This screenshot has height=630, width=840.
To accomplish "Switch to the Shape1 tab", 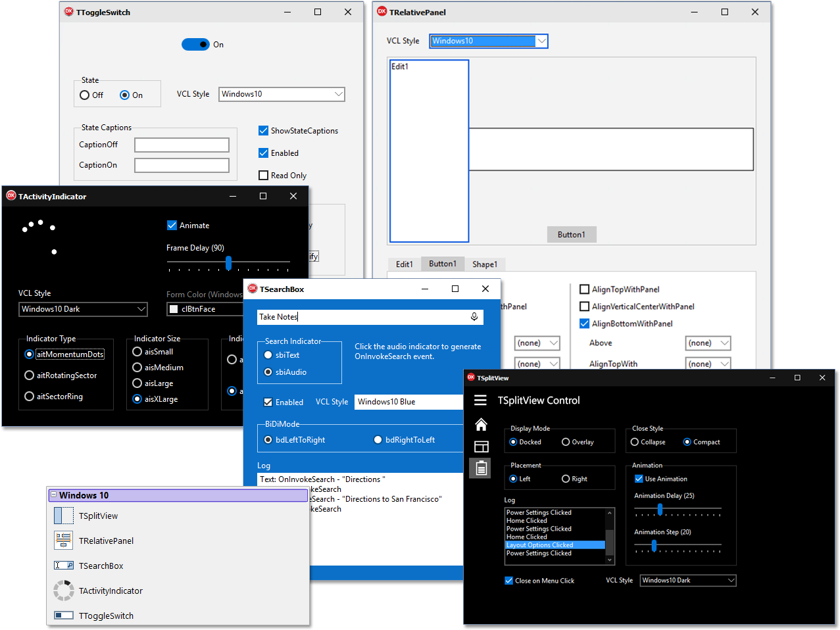I will (485, 264).
